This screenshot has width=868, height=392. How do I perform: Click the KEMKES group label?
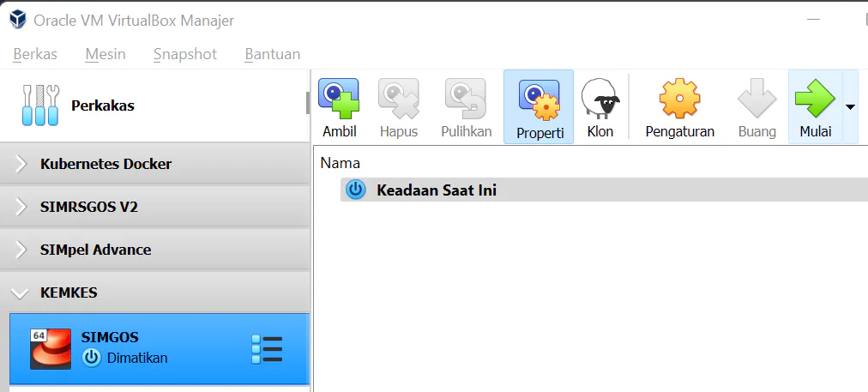pyautogui.click(x=69, y=292)
